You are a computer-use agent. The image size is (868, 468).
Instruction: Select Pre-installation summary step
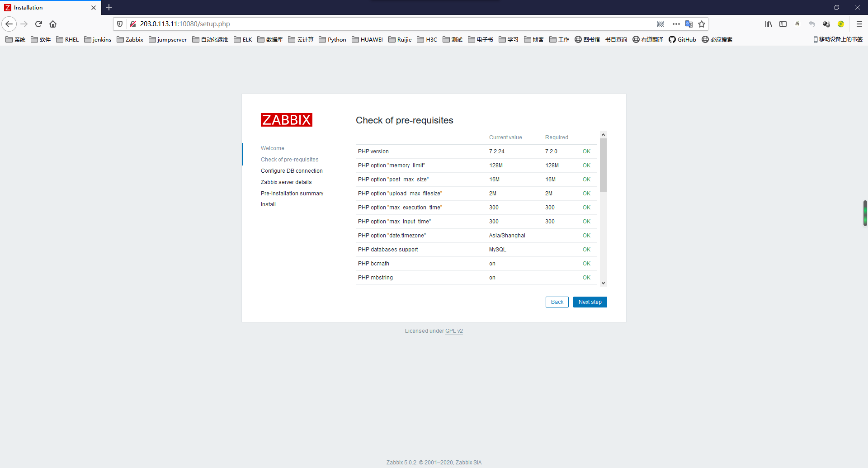(x=292, y=194)
